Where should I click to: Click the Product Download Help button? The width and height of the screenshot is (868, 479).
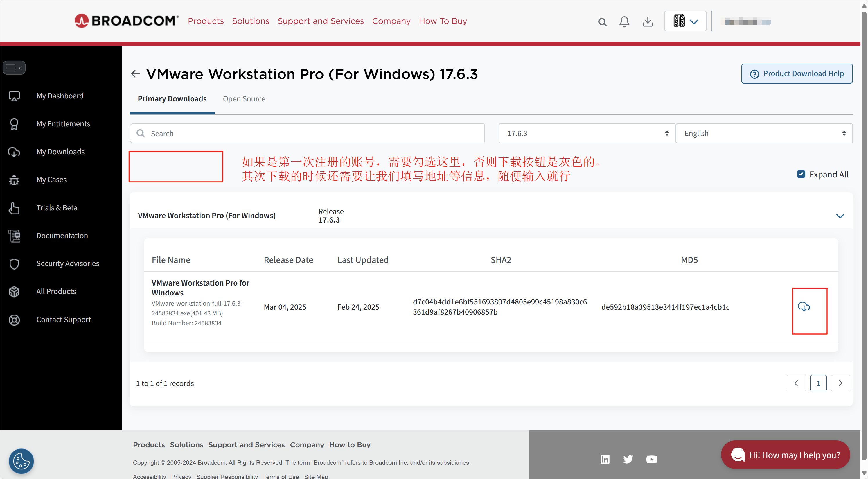(797, 73)
